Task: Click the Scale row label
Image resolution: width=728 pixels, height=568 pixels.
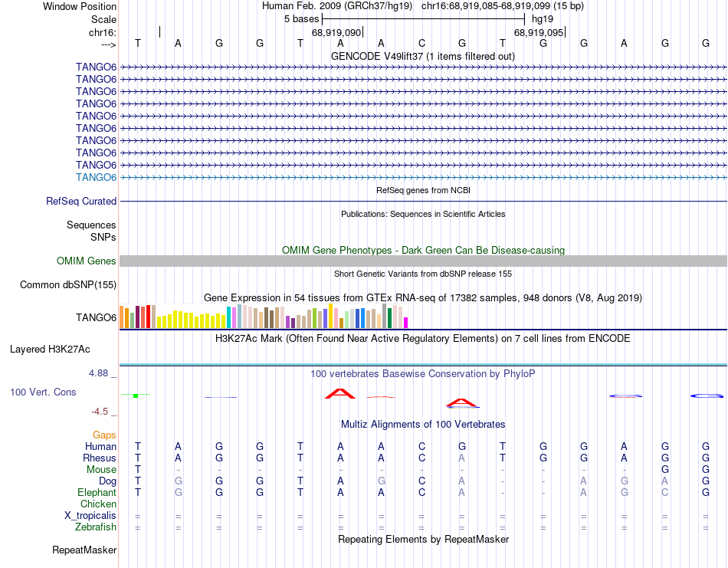Action: pos(104,19)
